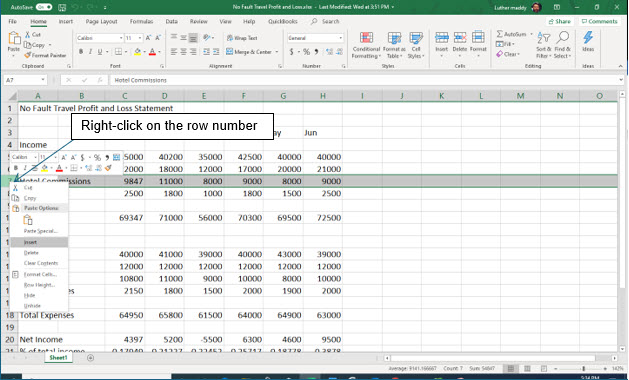The height and width of the screenshot is (380, 629).
Task: Click Wrap Text button
Action: (242, 38)
